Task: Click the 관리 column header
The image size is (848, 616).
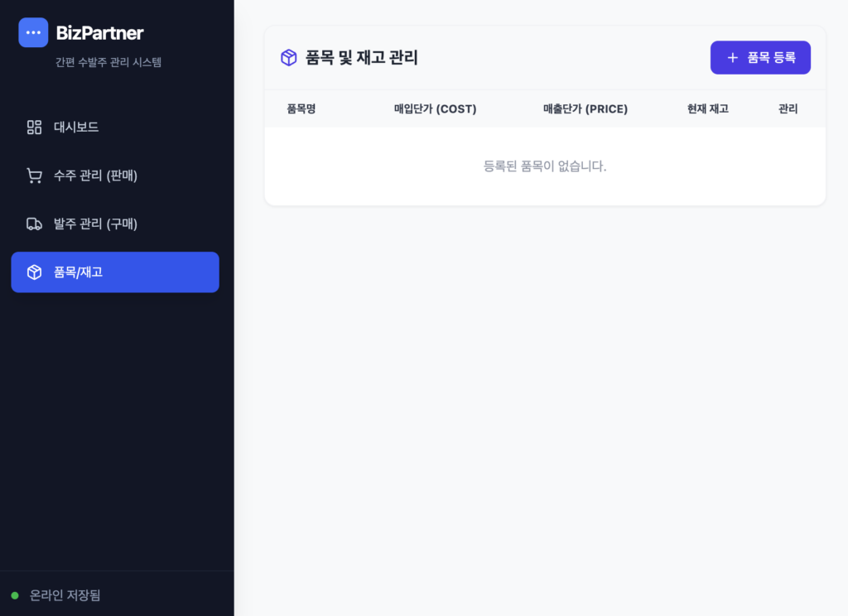Action: click(x=788, y=108)
